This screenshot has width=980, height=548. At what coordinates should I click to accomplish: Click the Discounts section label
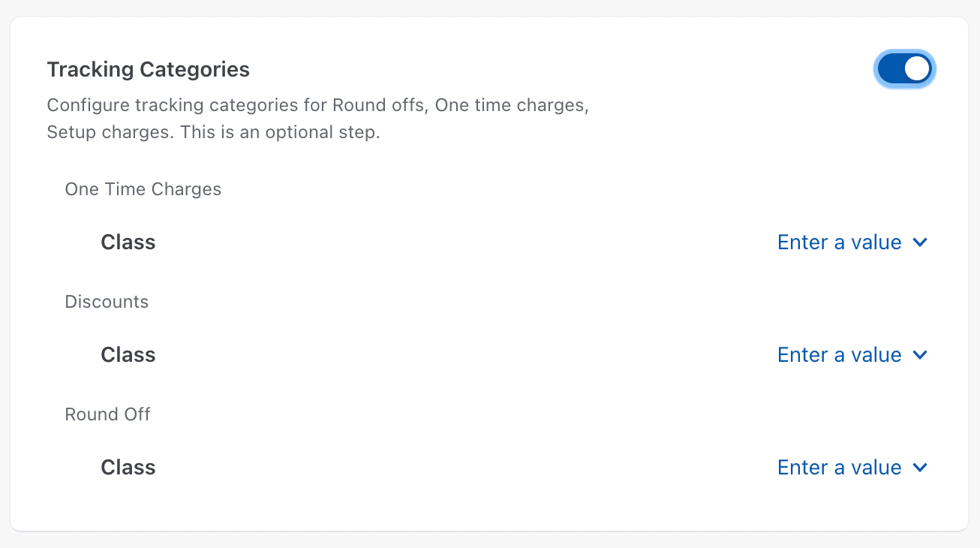tap(107, 302)
